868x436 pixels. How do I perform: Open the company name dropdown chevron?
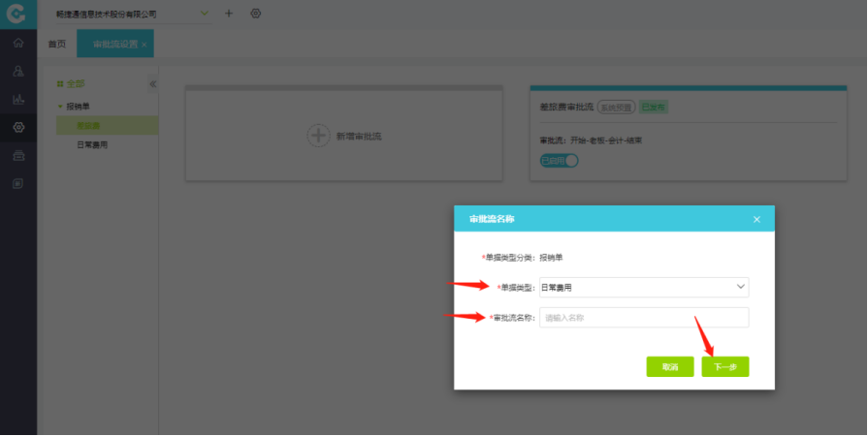click(x=205, y=14)
